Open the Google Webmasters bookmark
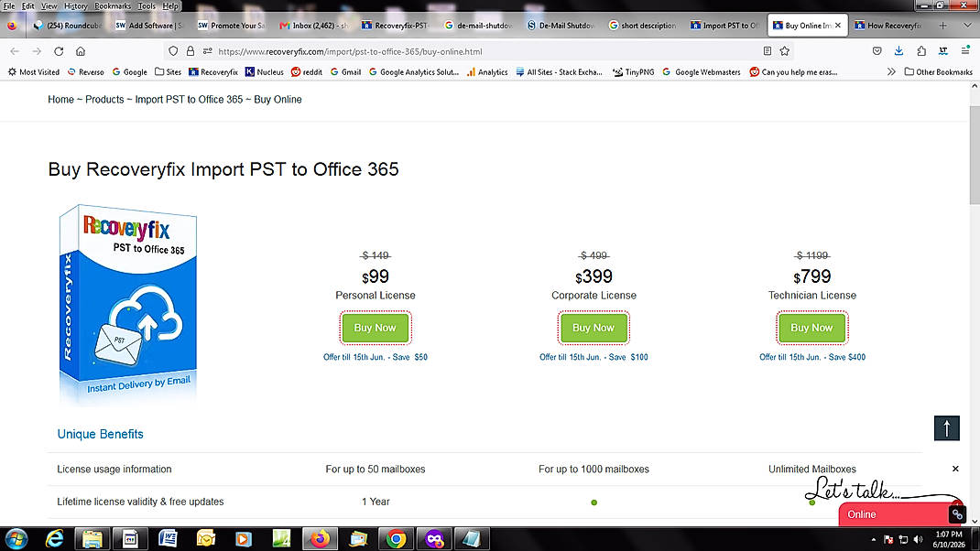Viewport: 980px width, 551px height. [702, 71]
